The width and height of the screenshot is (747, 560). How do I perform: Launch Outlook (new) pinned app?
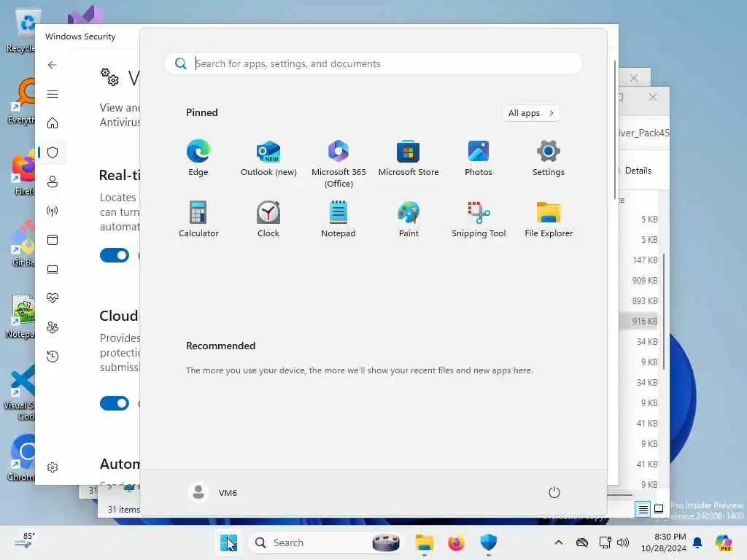point(268,158)
